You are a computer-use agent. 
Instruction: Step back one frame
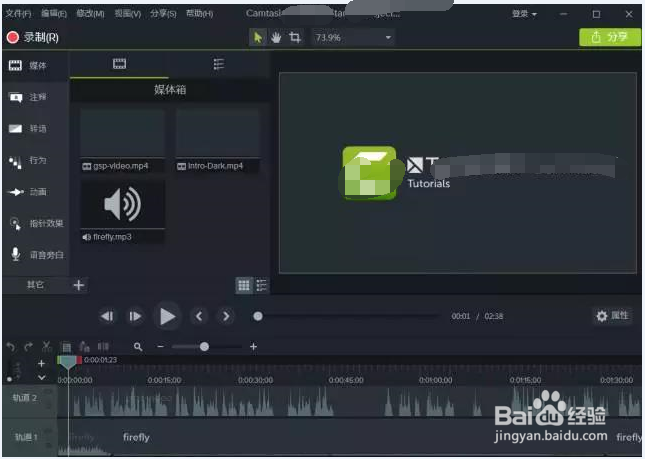107,316
